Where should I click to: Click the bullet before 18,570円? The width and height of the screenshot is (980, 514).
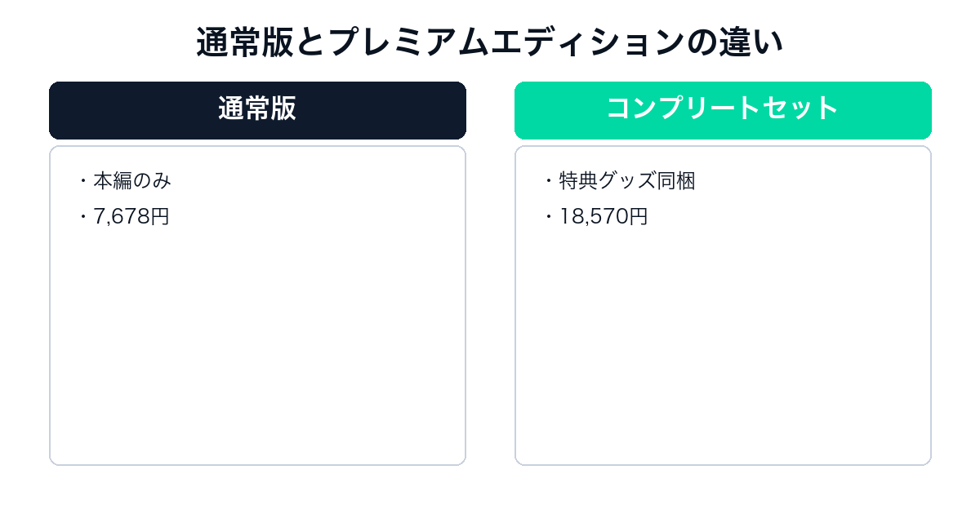[549, 217]
